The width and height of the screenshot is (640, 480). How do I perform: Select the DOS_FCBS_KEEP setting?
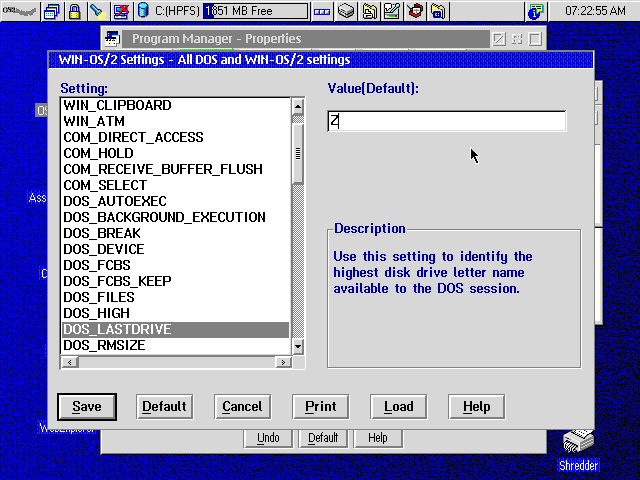pos(176,281)
